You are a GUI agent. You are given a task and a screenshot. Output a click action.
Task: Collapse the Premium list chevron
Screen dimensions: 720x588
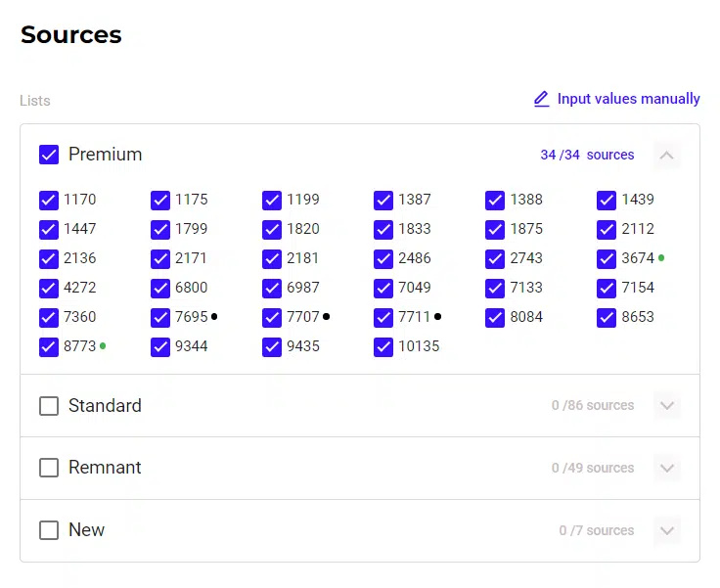point(667,155)
